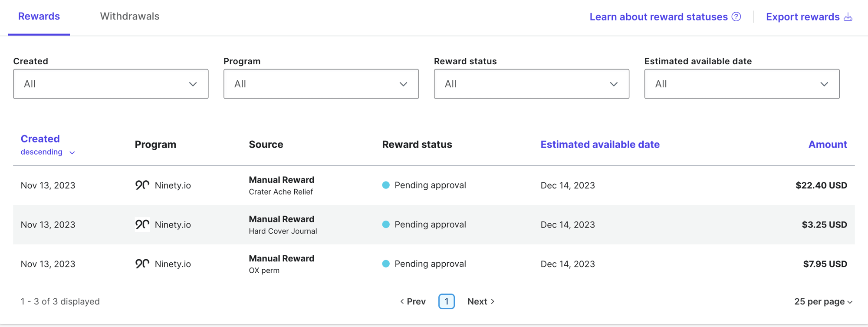Click Dec 14, 2023 in $7.95 row
The height and width of the screenshot is (327, 868).
click(568, 264)
